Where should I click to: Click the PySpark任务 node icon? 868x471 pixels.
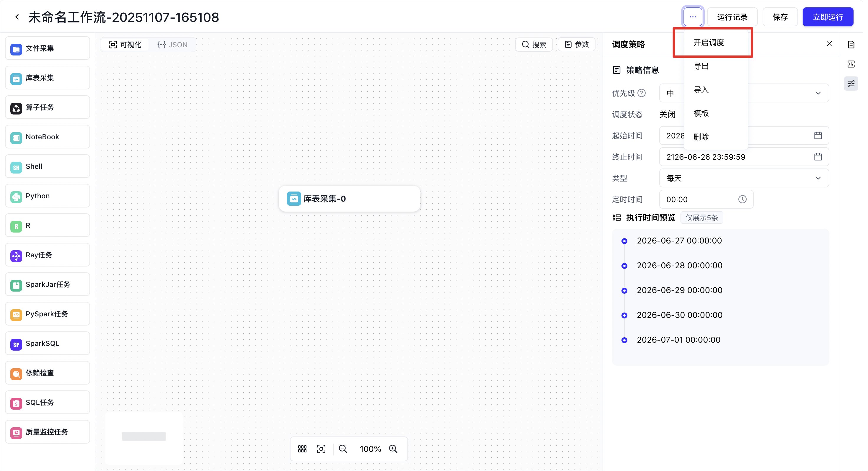click(x=16, y=315)
